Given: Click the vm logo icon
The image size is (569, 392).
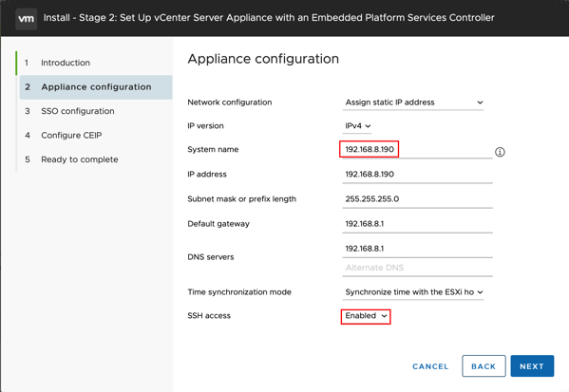Looking at the screenshot, I should (27, 18).
